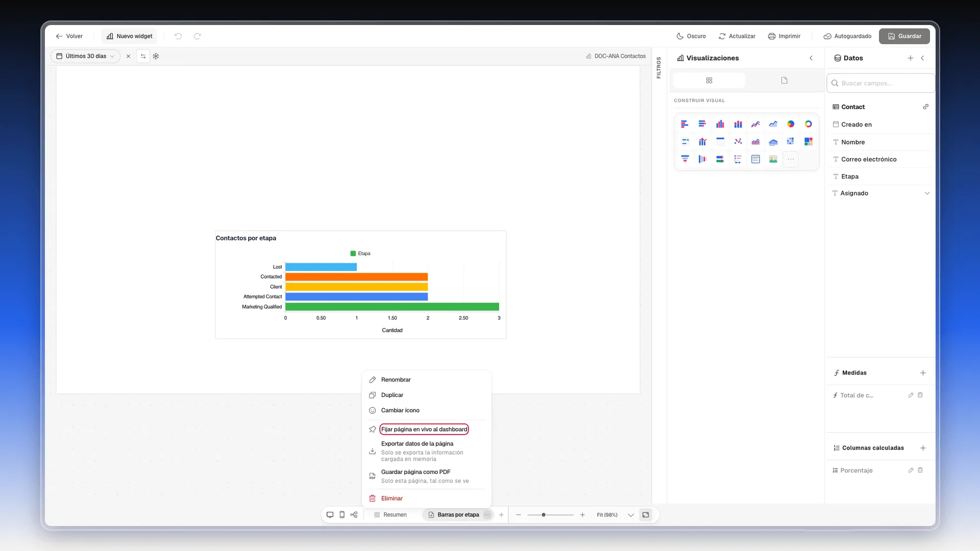Choose the line chart visualization icon
This screenshot has height=551, width=980.
point(755,124)
